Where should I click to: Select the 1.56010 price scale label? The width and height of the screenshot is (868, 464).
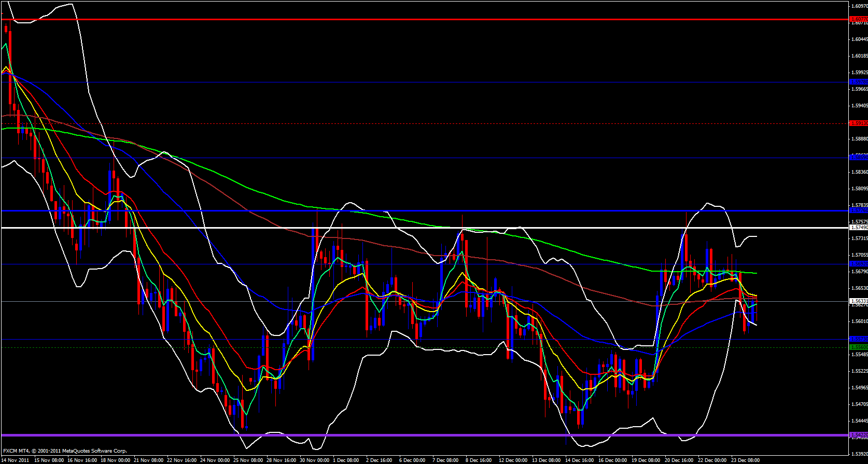click(859, 321)
